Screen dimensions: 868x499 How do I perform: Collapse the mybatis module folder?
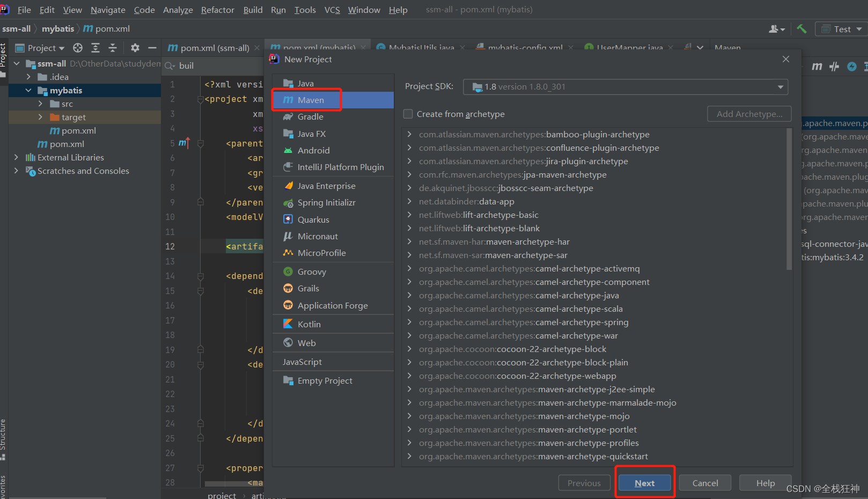click(x=28, y=90)
